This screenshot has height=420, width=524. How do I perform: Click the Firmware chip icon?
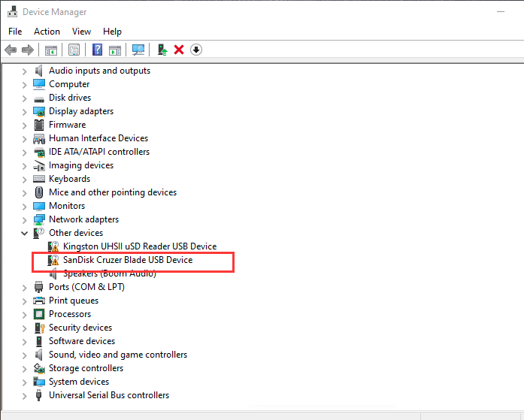coord(39,125)
